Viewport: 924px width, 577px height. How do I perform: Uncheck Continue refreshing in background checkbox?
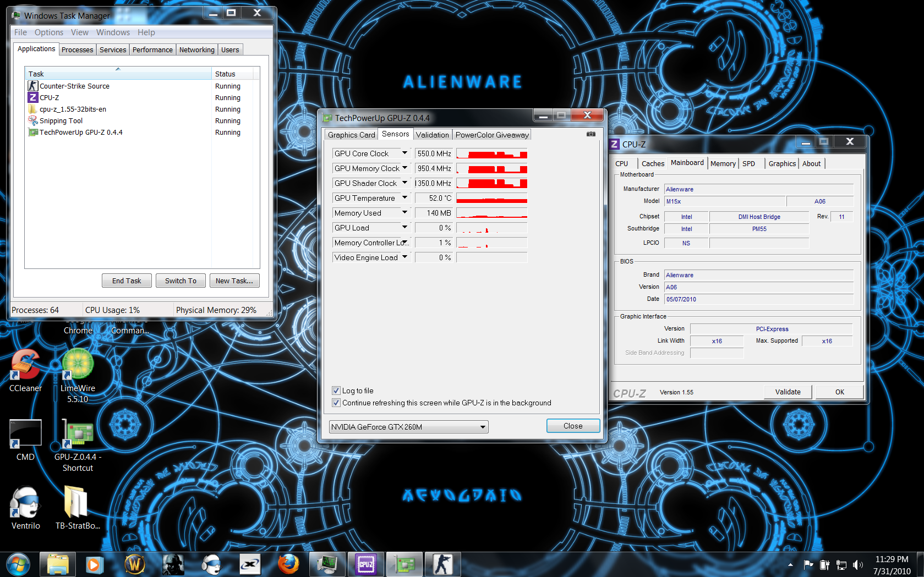pyautogui.click(x=336, y=403)
